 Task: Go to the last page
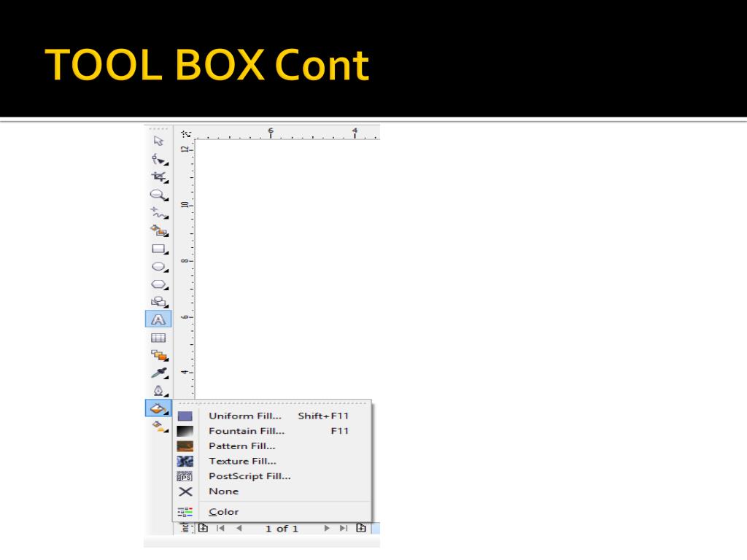coord(344,528)
